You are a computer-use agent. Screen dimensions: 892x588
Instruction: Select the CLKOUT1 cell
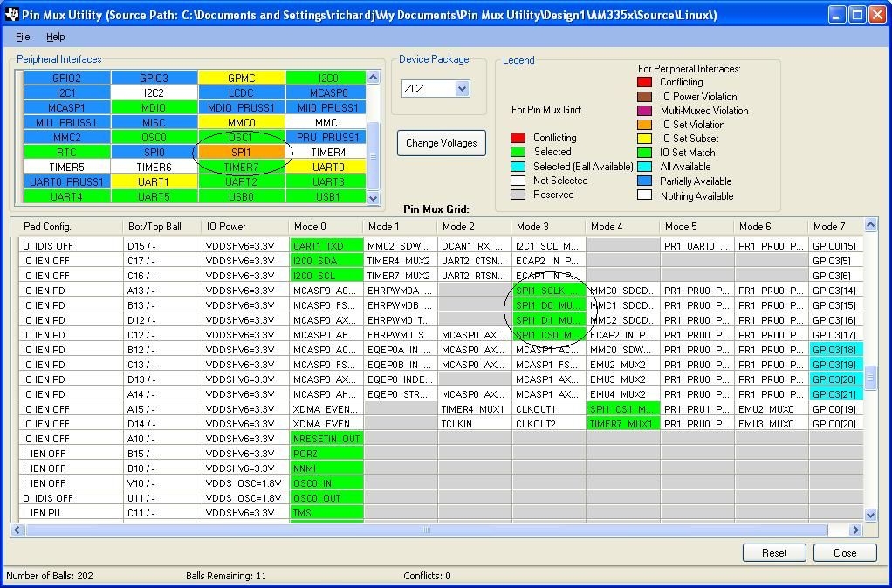pos(548,409)
